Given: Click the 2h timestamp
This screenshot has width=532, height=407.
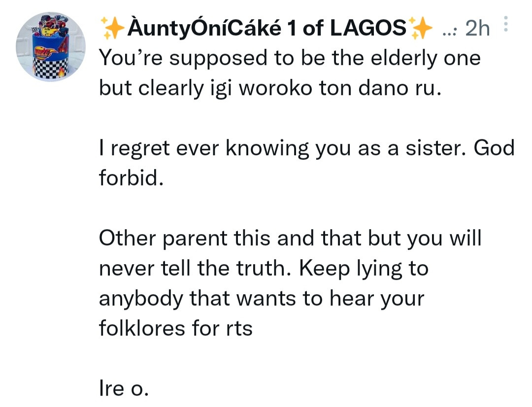Looking at the screenshot, I should click(477, 30).
